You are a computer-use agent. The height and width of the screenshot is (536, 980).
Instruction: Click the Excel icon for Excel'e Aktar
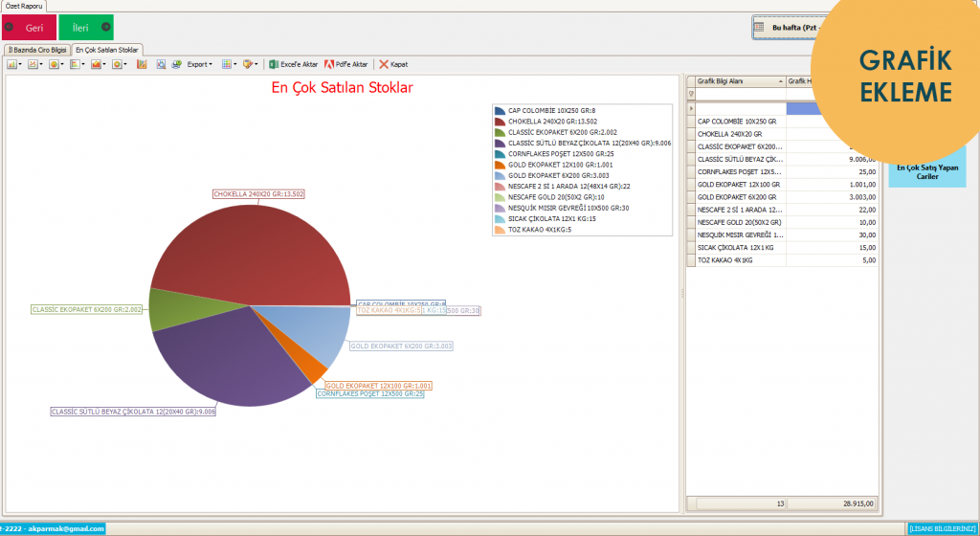(x=274, y=64)
